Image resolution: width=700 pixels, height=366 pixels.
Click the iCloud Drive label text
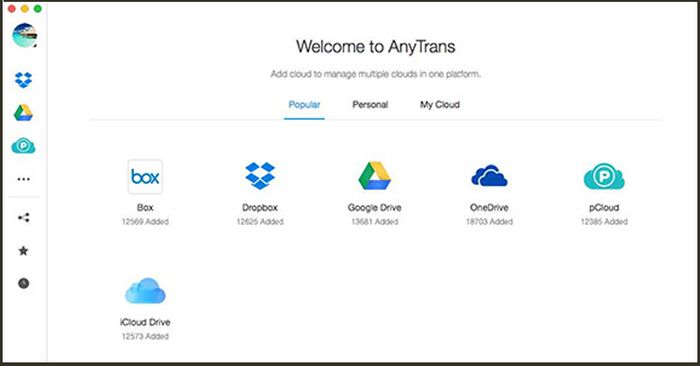click(x=145, y=322)
